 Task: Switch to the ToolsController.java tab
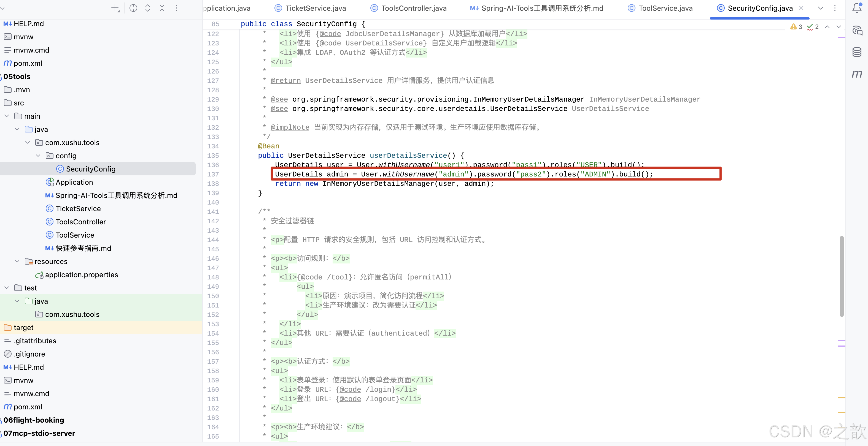coord(413,8)
